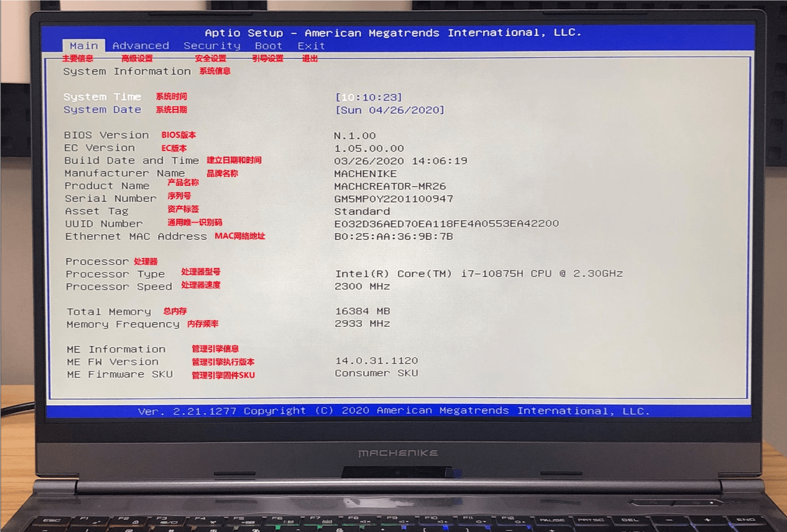Open the Security settings tab
This screenshot has width=787, height=532.
click(212, 45)
